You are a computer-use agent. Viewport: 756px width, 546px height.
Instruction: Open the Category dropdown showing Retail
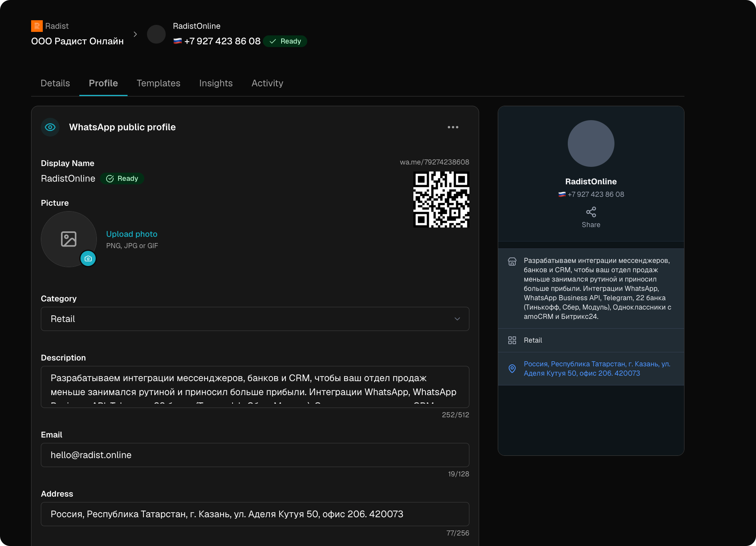point(255,319)
